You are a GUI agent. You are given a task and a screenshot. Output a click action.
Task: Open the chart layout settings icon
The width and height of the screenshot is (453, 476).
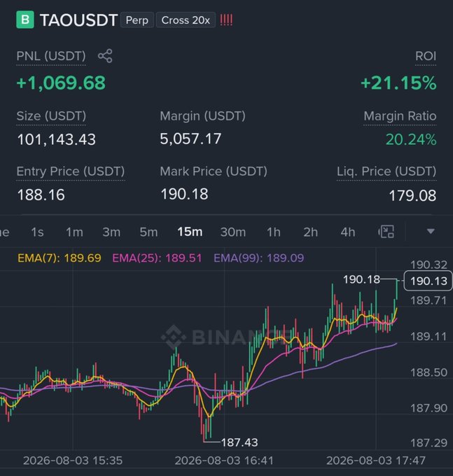(386, 232)
